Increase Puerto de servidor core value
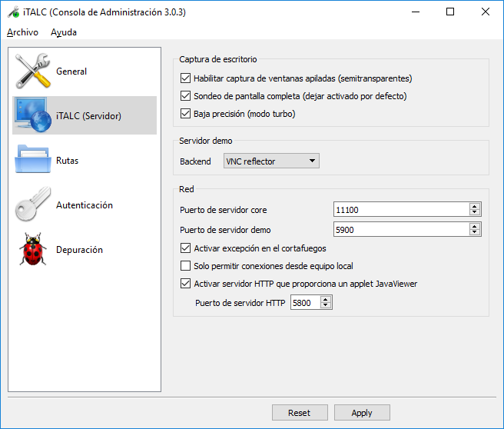 click(475, 207)
